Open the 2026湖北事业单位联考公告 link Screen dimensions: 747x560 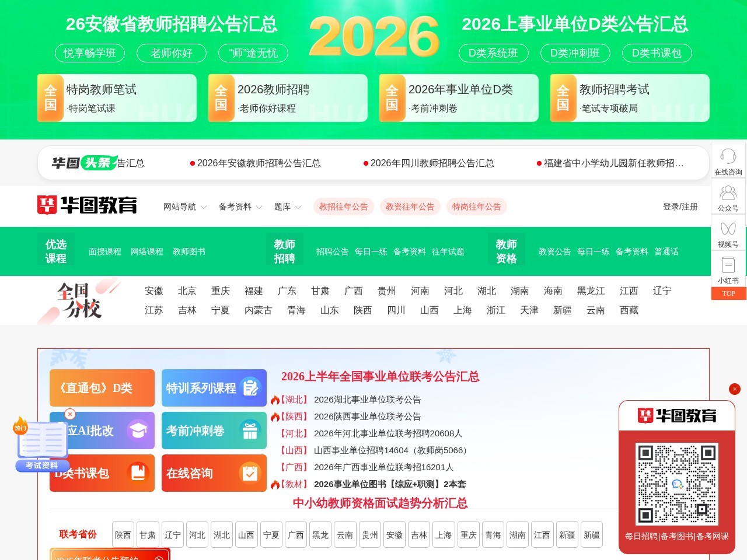[368, 400]
